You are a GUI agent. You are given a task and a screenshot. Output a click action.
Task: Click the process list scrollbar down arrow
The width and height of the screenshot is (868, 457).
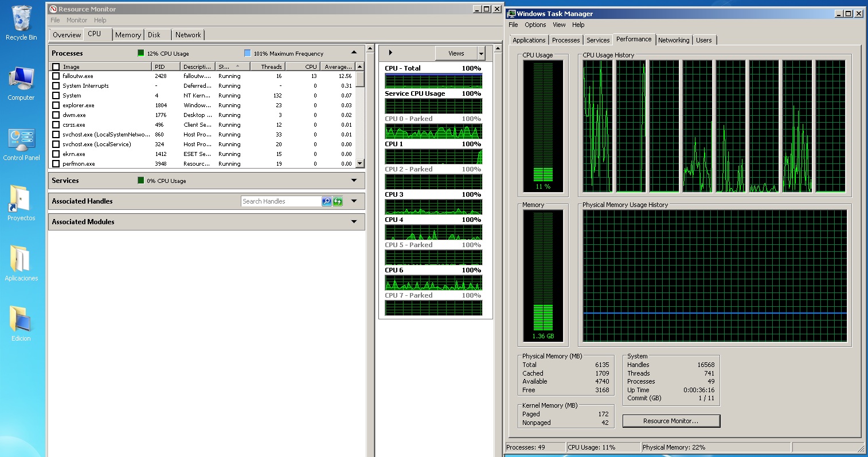(360, 163)
